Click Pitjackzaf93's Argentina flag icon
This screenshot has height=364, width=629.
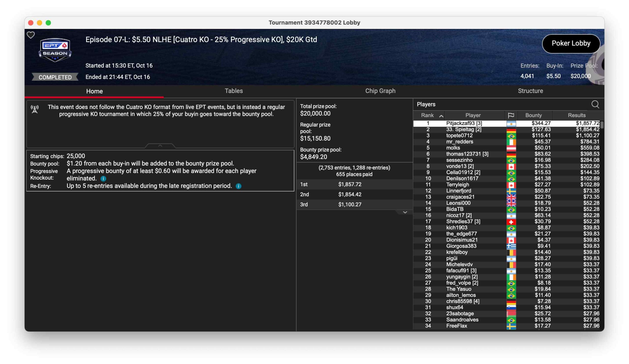pos(511,123)
